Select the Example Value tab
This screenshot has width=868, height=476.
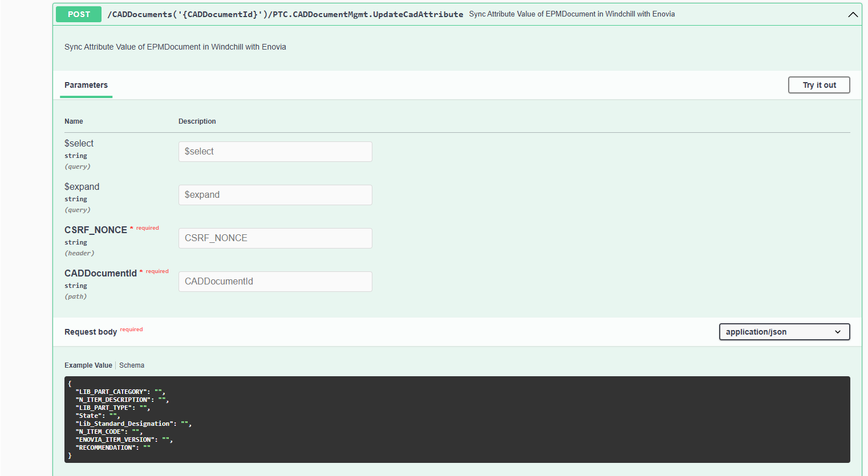coord(88,365)
